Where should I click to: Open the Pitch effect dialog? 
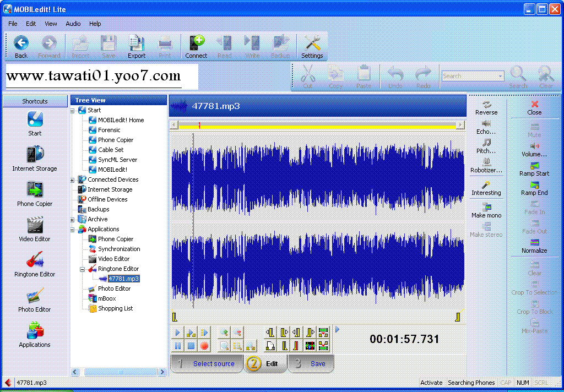[486, 147]
